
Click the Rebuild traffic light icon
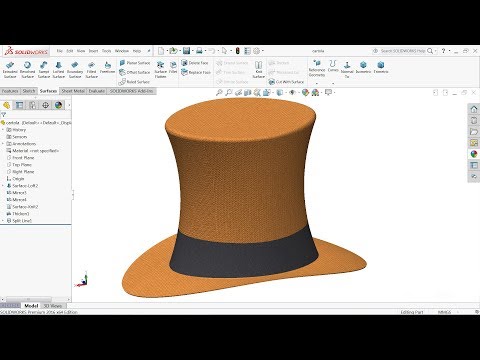pos(238,51)
